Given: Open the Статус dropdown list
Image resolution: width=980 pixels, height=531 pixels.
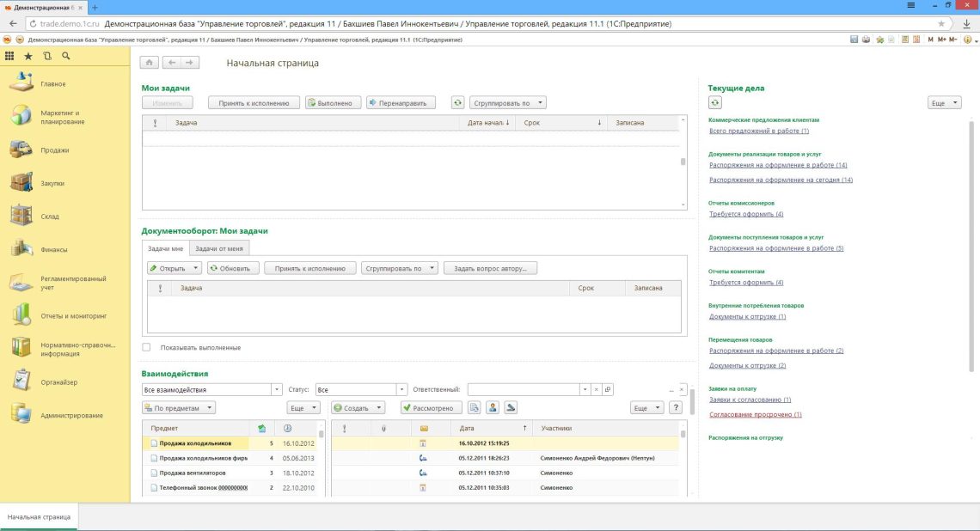Looking at the screenshot, I should coord(401,390).
